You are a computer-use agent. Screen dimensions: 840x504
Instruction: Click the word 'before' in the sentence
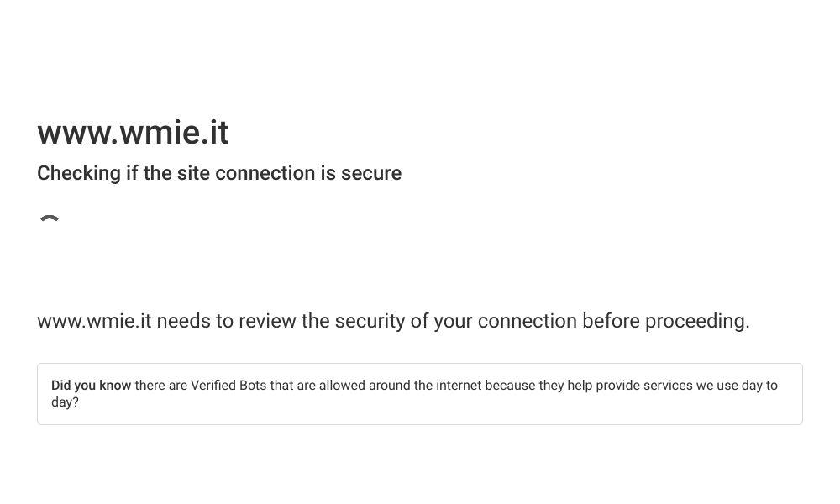click(611, 321)
